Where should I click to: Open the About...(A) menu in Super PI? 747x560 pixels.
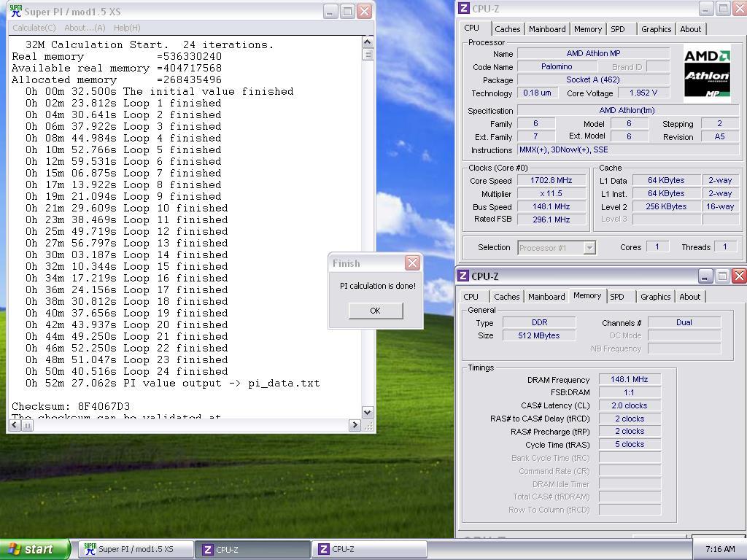click(85, 28)
